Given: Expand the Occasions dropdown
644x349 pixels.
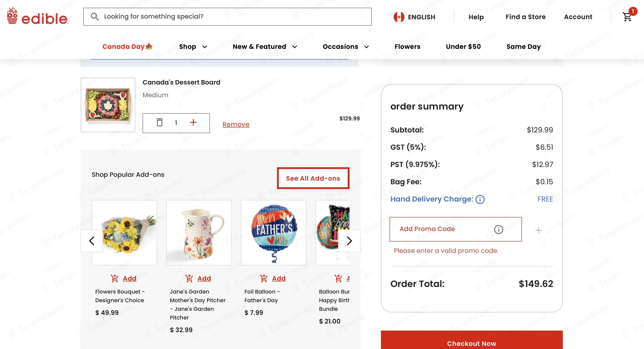Looking at the screenshot, I should 345,47.
